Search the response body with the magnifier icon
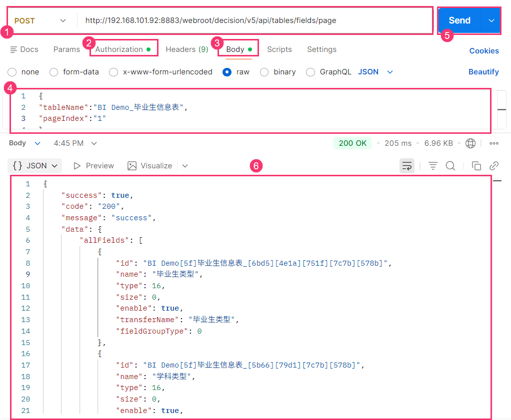This screenshot has width=511, height=420. (450, 166)
